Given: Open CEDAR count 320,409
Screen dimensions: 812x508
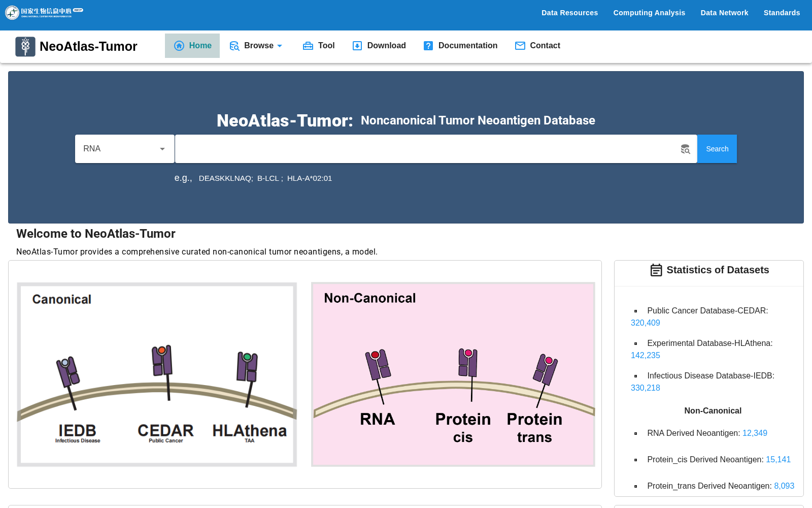Looking at the screenshot, I should [646, 323].
